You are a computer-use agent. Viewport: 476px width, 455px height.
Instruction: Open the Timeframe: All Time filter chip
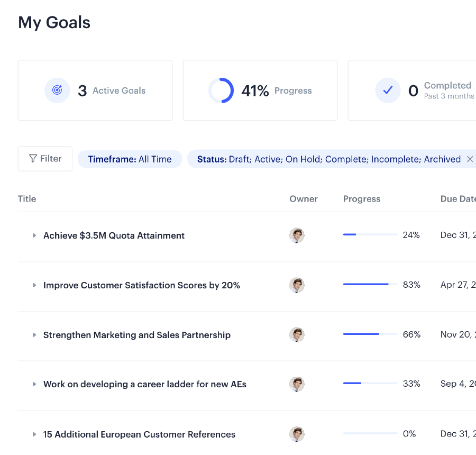tap(130, 159)
